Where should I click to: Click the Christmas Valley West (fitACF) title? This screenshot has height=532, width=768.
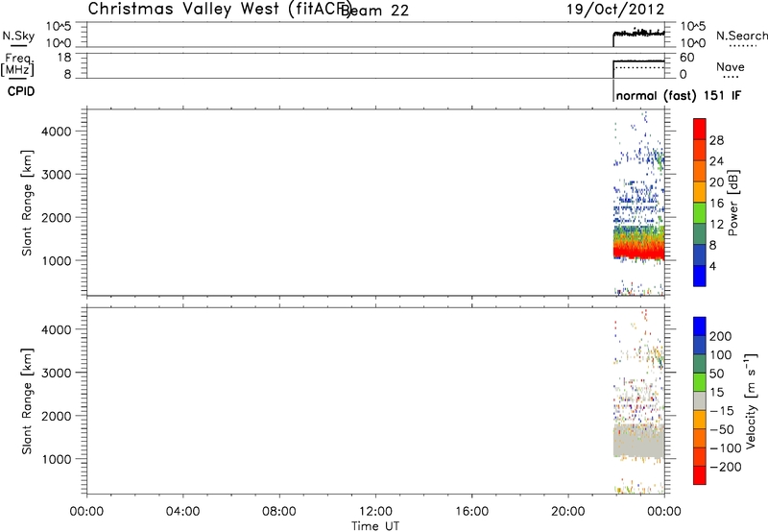coord(220,10)
